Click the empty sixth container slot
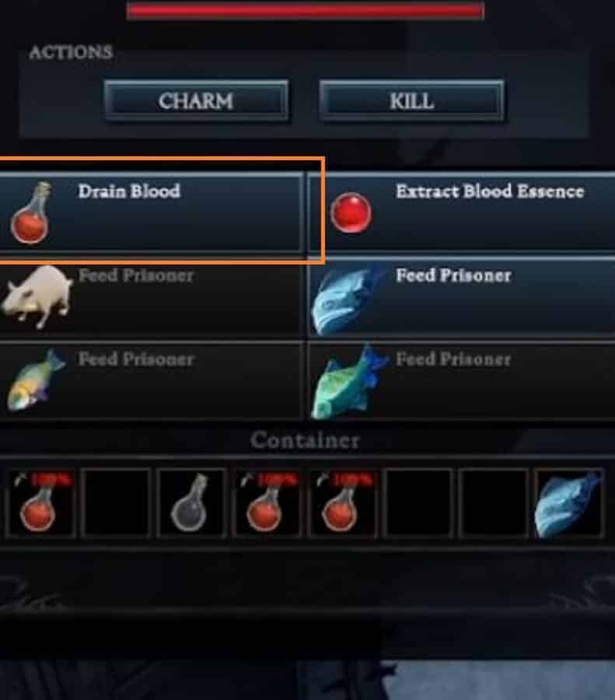 418,502
